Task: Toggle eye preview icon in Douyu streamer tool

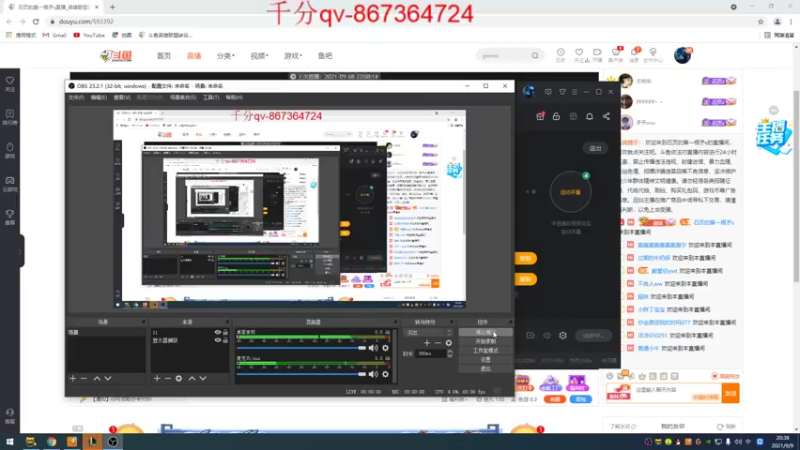Action: (x=546, y=335)
